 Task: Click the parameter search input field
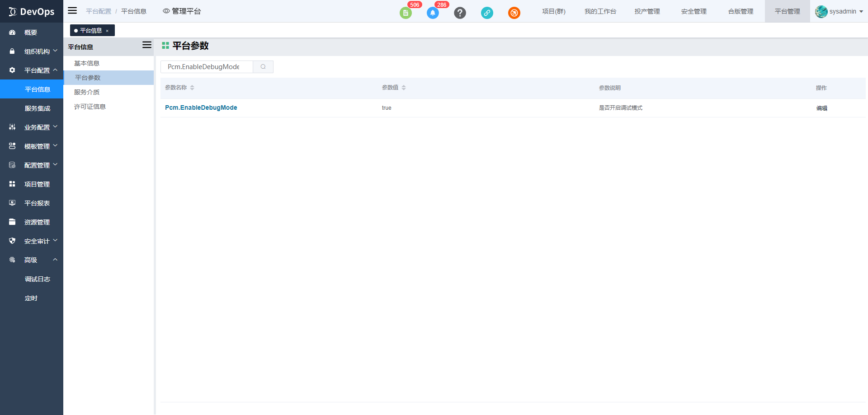coord(207,67)
